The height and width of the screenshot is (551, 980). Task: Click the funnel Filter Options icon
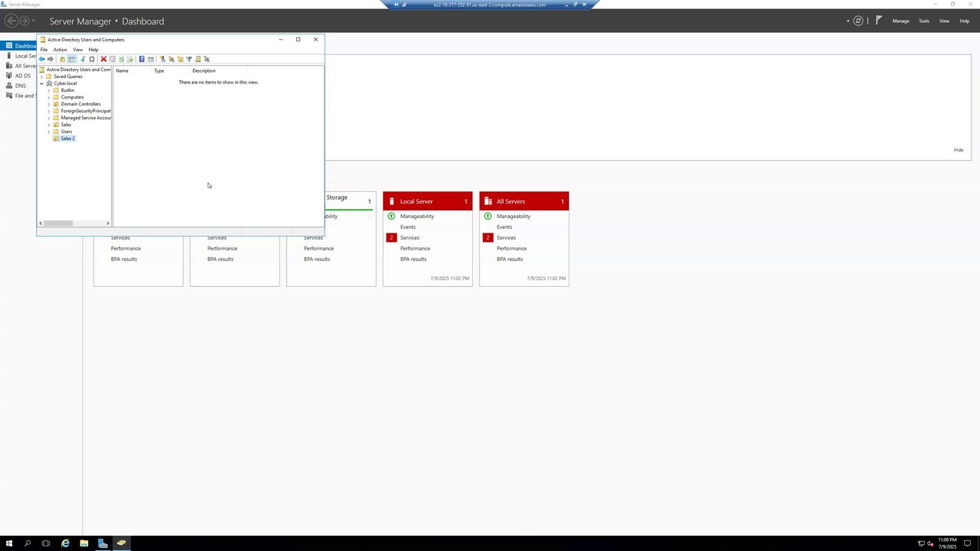(x=189, y=59)
